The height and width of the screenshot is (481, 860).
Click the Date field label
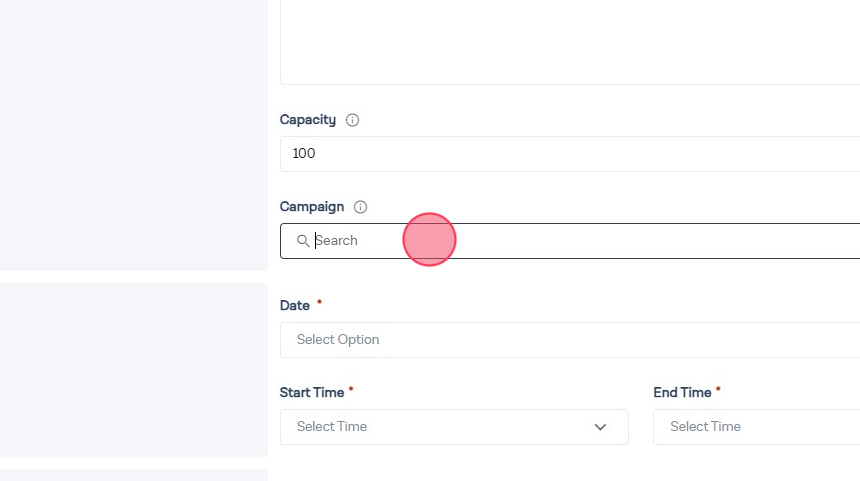coord(295,306)
